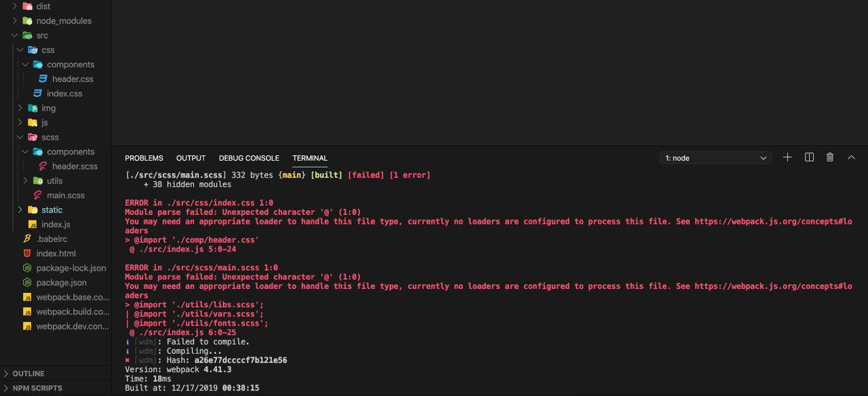
Task: Open main.scss in the explorer
Action: pyautogui.click(x=65, y=195)
